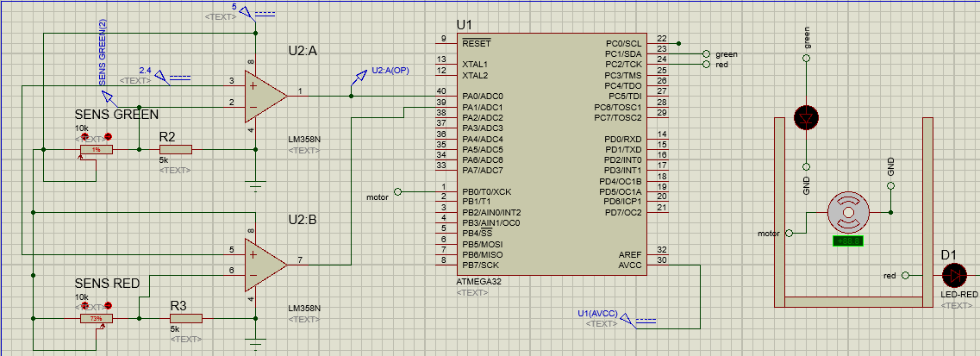Increase SENS GREEN potentiometer with right red dot
The height and width of the screenshot is (356, 980).
coord(109,137)
